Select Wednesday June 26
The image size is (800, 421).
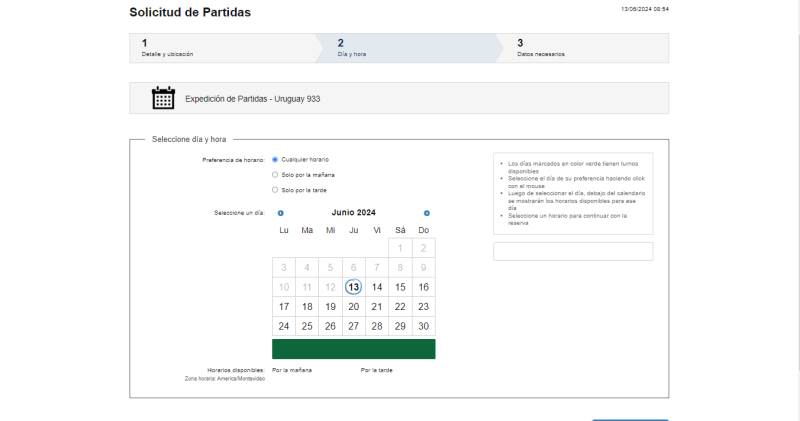click(x=330, y=327)
